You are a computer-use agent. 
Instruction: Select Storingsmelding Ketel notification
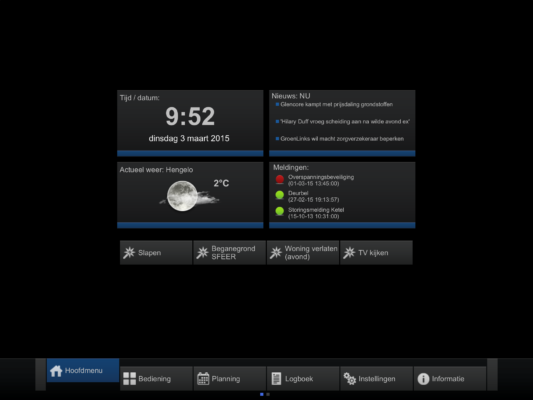pyautogui.click(x=316, y=213)
